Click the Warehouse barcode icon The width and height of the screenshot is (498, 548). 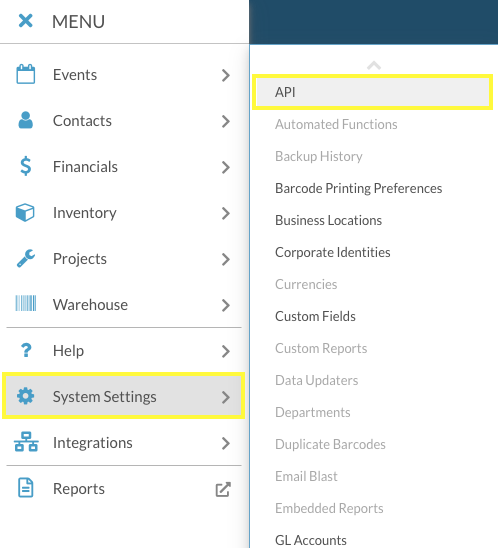click(x=26, y=303)
